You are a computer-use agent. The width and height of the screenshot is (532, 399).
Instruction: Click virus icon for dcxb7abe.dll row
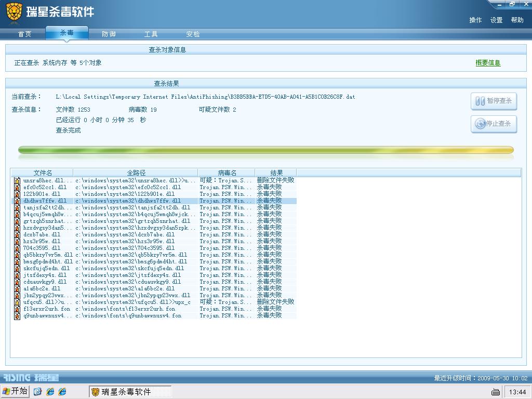click(17, 234)
